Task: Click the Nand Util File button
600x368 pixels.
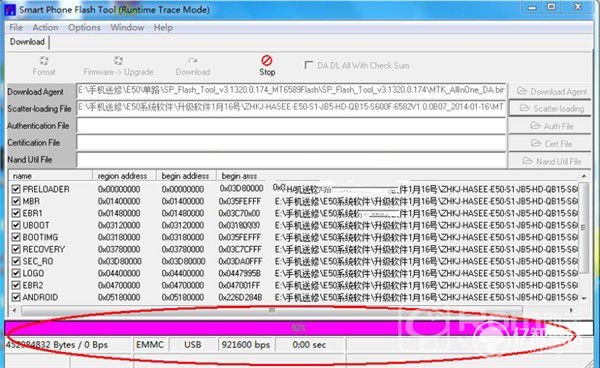Action: pos(550,161)
